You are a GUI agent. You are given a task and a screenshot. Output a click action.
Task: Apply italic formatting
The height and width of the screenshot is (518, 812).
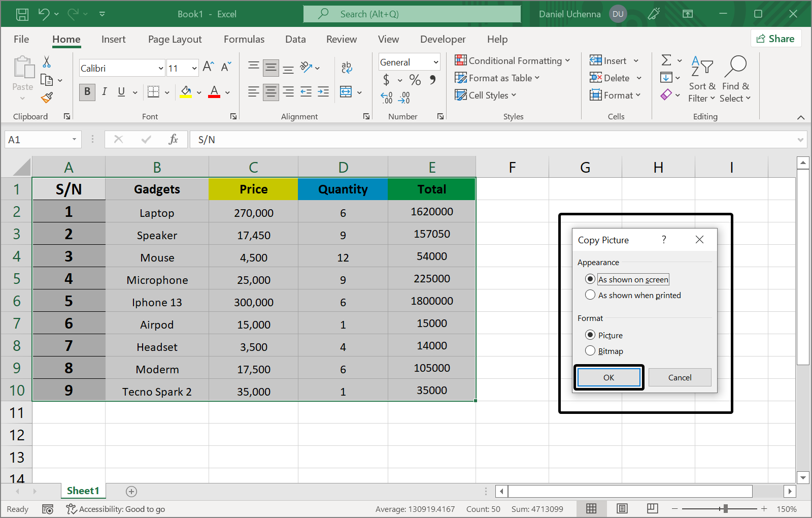tap(104, 92)
